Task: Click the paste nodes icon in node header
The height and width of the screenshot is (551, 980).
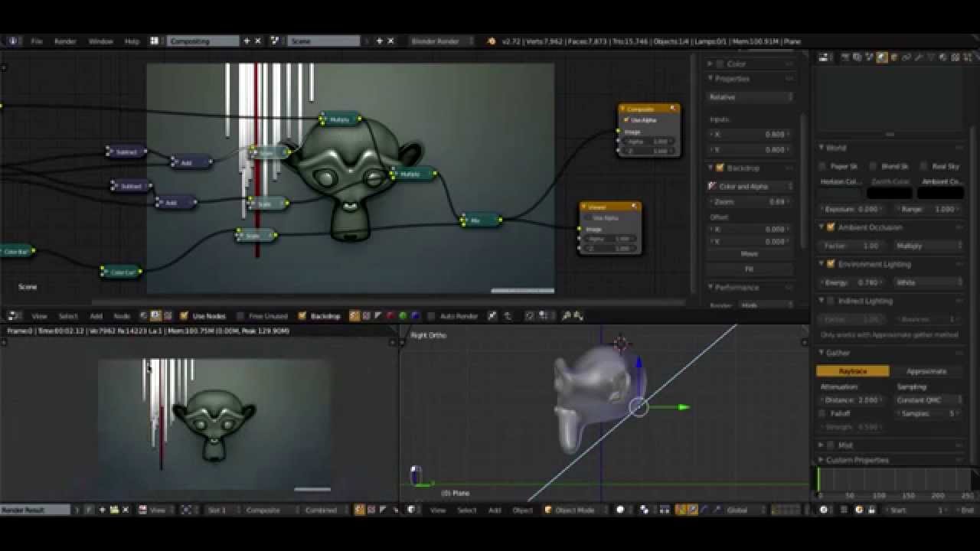Action: pos(578,315)
